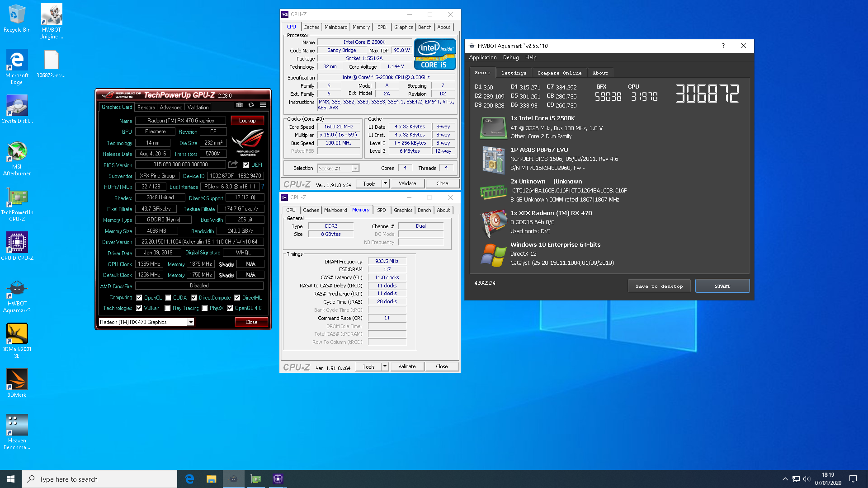The height and width of the screenshot is (488, 868).
Task: Open Bench tab in bottom CPU-Z
Action: (x=424, y=210)
